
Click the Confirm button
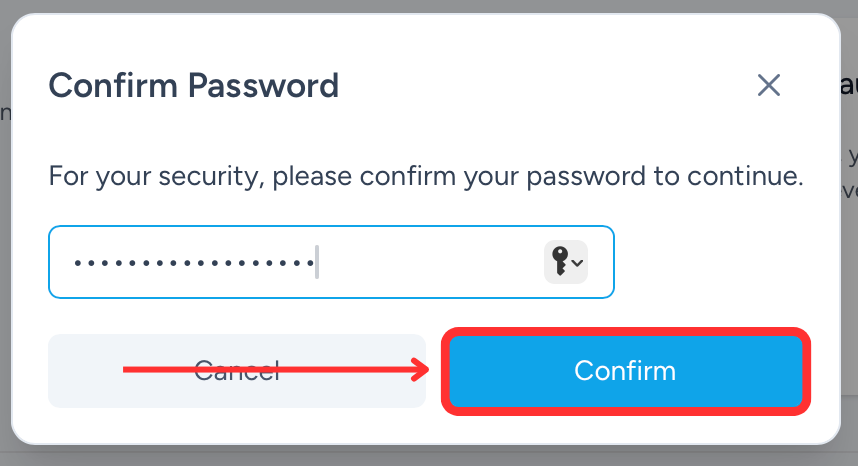[x=625, y=371]
